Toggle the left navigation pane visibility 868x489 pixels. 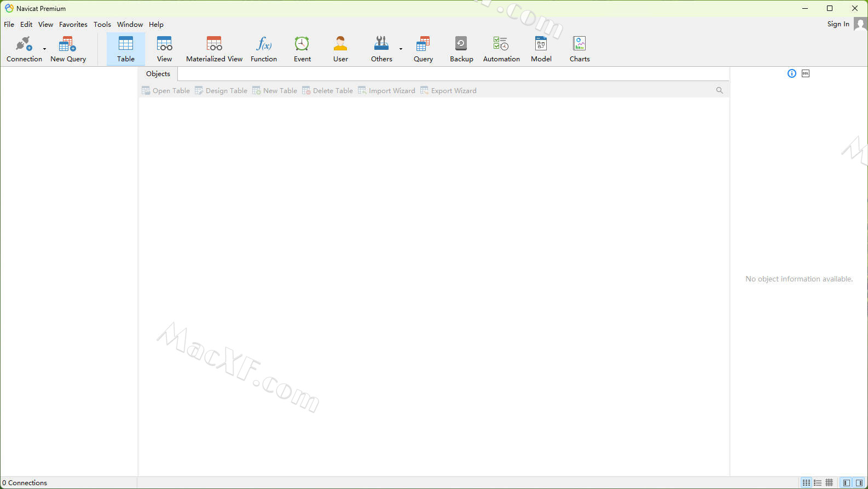coord(847,482)
